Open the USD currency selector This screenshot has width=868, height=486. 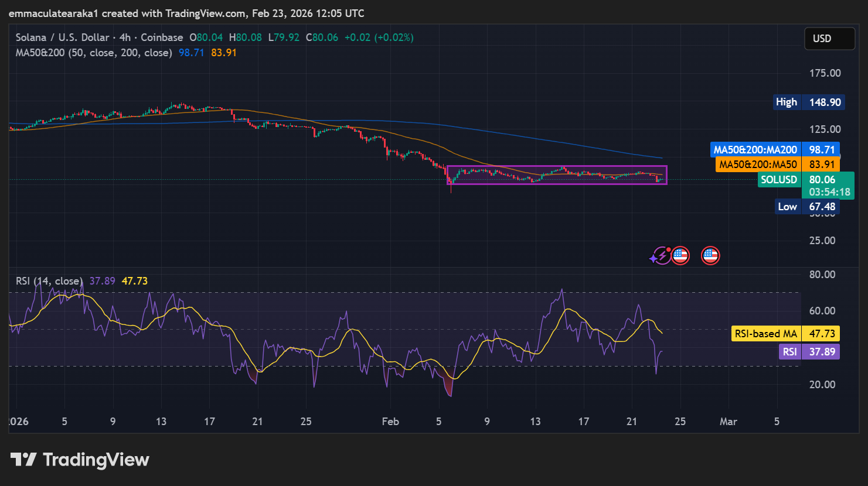[x=829, y=39]
